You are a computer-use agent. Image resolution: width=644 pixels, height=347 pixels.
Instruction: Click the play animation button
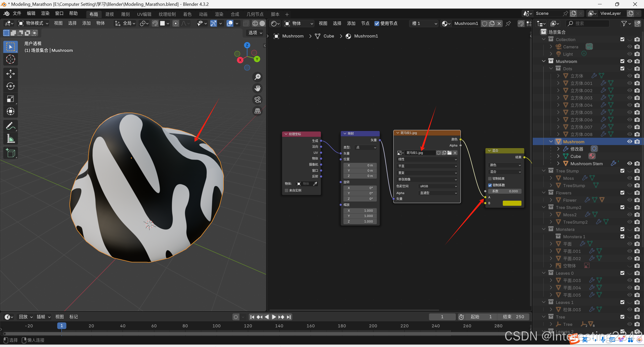coord(274,317)
